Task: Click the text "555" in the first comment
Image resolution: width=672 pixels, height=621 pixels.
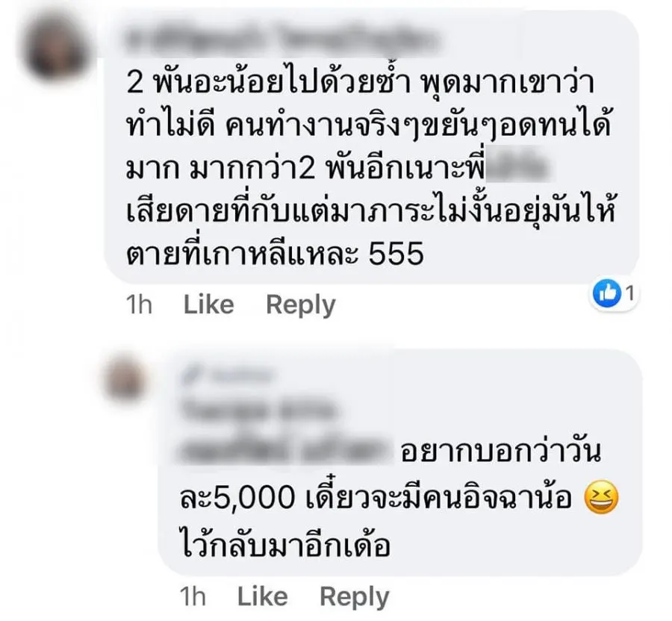Action: coord(396,254)
